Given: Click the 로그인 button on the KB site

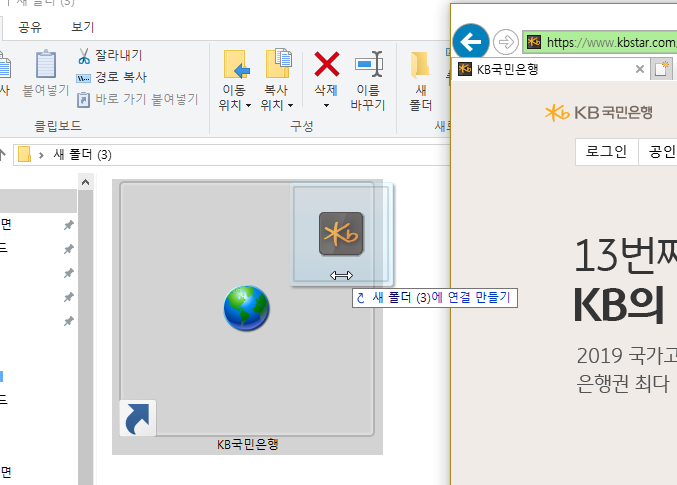Looking at the screenshot, I should tap(606, 152).
